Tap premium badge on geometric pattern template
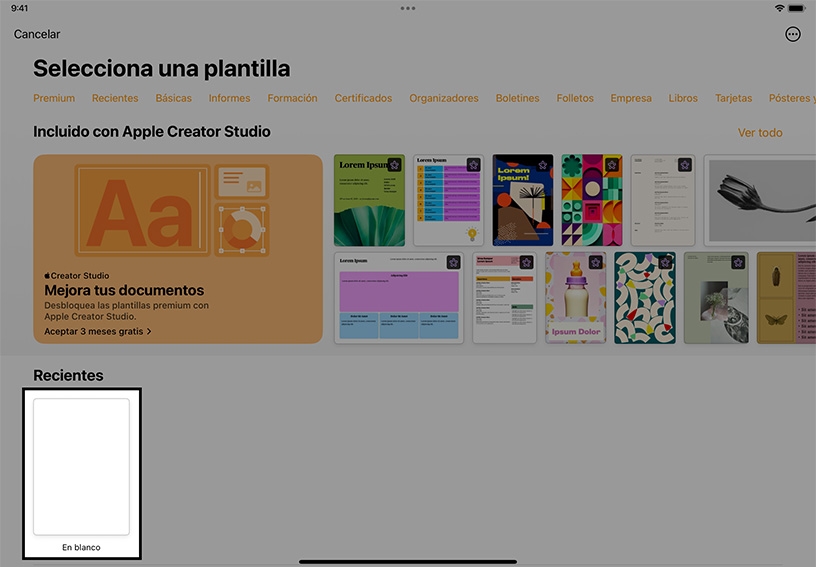The image size is (816, 567). pyautogui.click(x=612, y=165)
